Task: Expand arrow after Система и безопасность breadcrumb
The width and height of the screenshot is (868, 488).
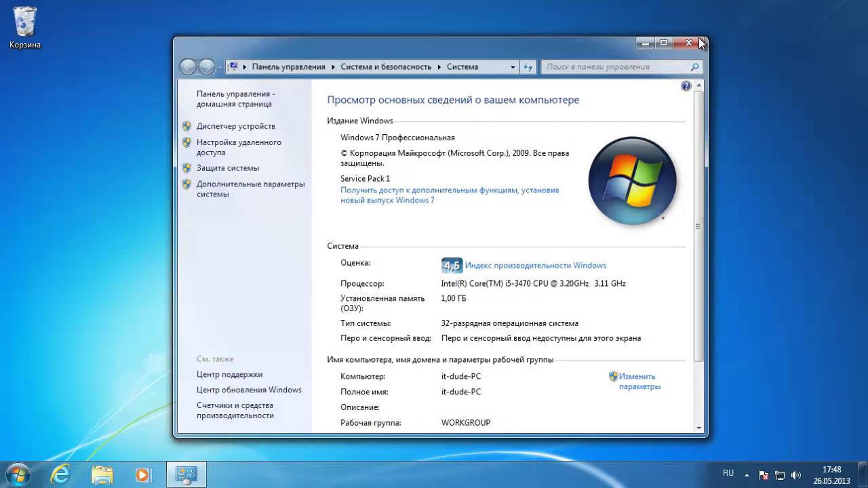Action: pos(439,66)
